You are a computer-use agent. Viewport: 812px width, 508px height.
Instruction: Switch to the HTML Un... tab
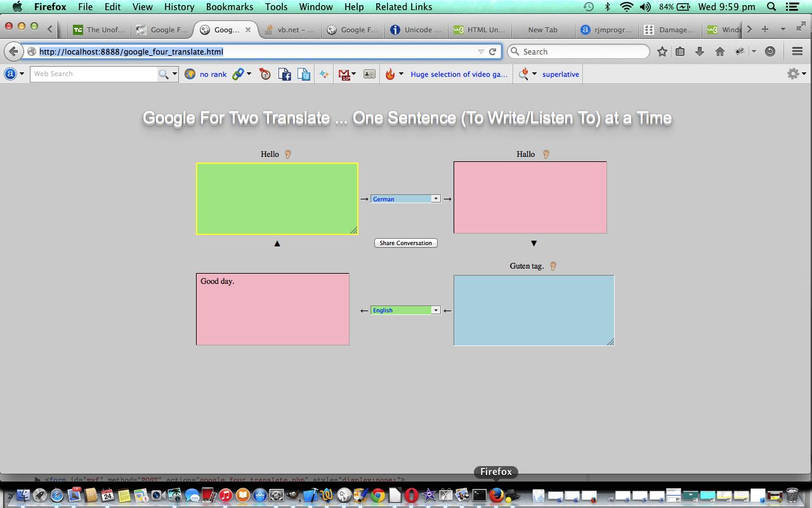[x=480, y=30]
